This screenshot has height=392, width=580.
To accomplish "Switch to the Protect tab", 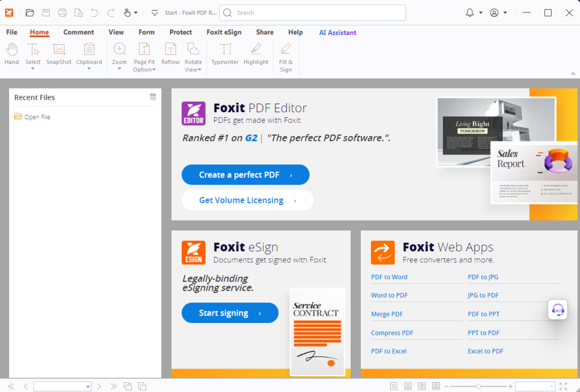I will click(x=181, y=32).
